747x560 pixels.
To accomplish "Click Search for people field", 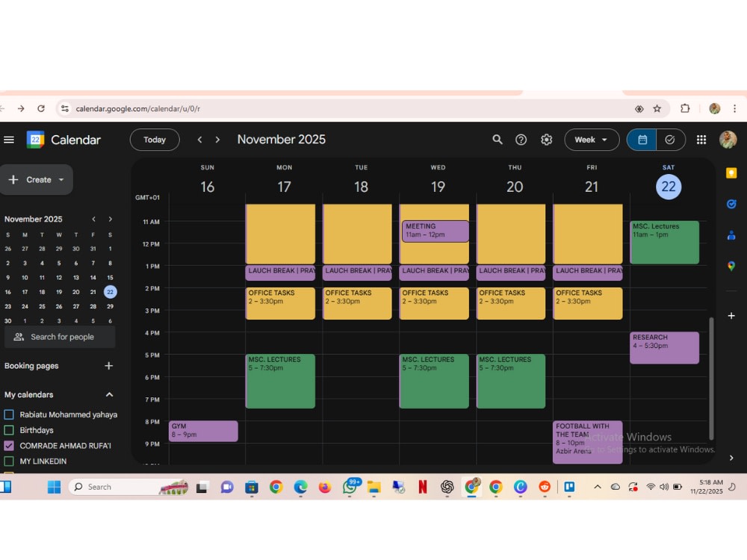I will [60, 337].
